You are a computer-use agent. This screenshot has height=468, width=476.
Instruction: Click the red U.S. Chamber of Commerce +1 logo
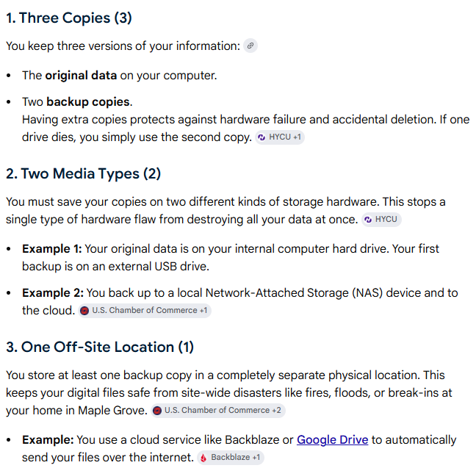[x=84, y=311]
